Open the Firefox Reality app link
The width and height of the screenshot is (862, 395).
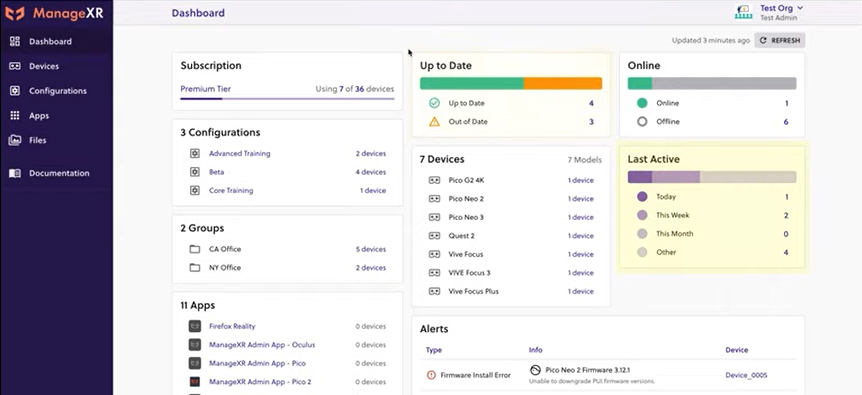coord(232,326)
